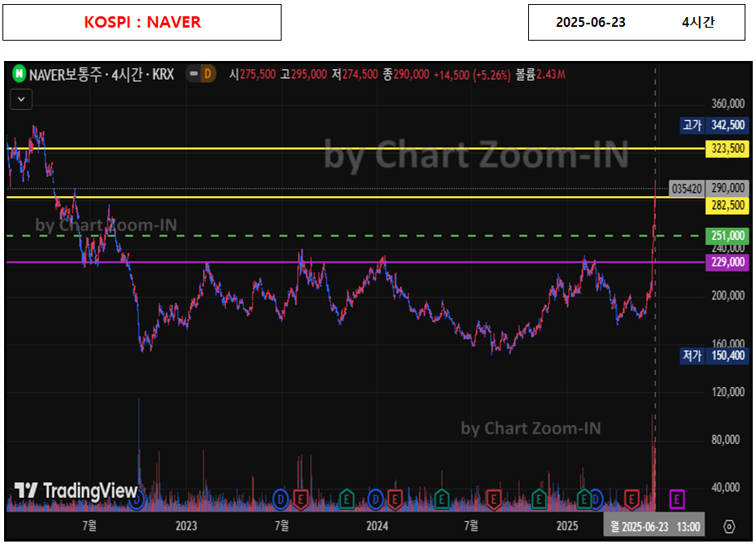756x544 pixels.
Task: Click the volume value 볼륨2.43M
Action: point(540,74)
